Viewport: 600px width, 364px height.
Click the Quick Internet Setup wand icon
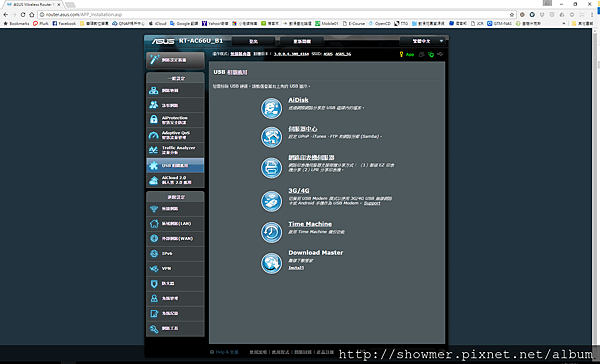[154, 60]
